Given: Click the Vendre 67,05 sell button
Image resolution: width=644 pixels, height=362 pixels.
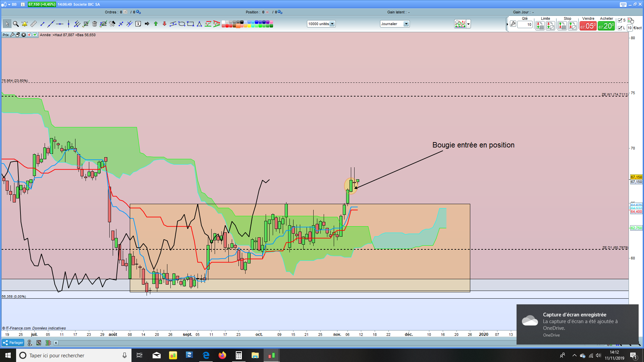Looking at the screenshot, I should 588,26.
